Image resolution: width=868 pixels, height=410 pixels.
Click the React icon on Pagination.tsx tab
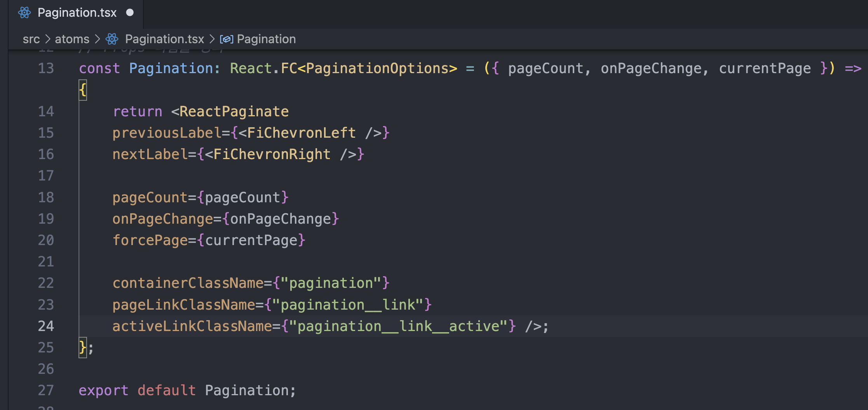[x=24, y=13]
